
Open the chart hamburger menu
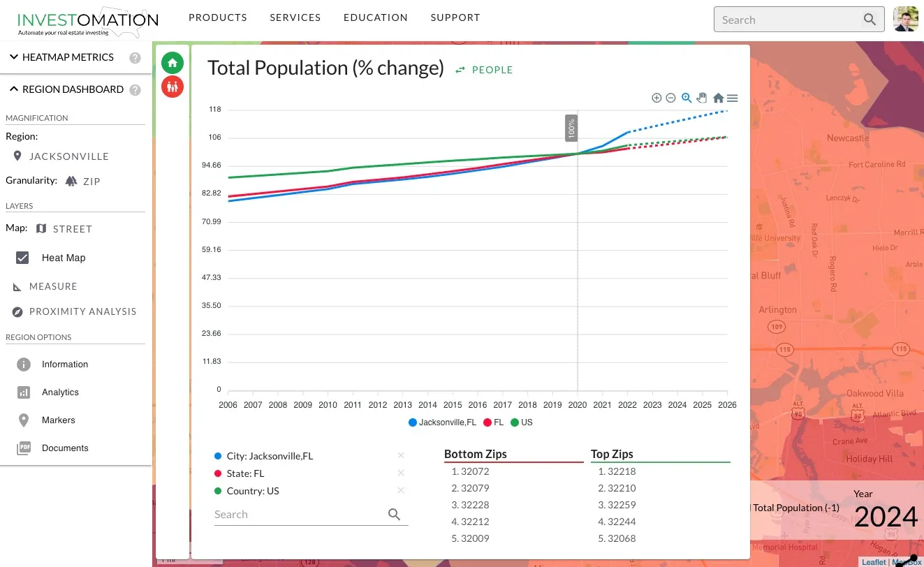tap(732, 98)
